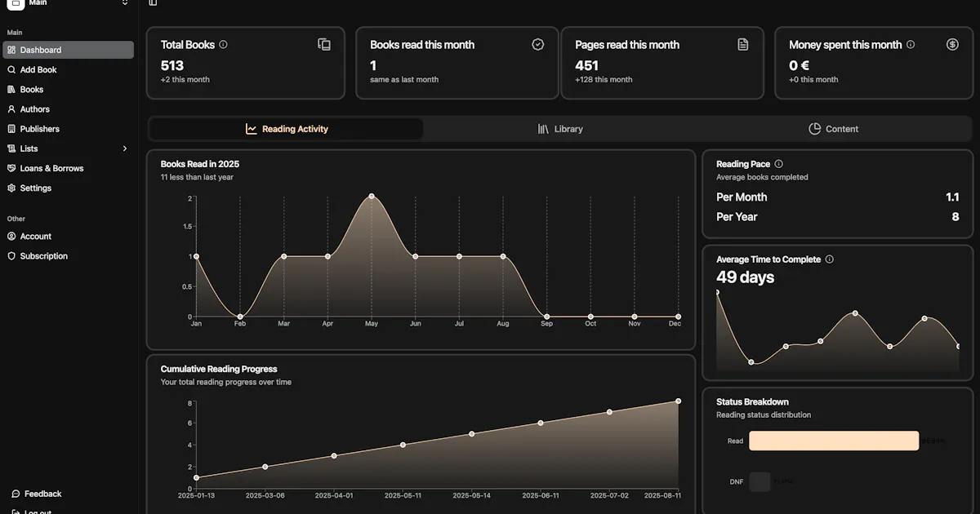The width and height of the screenshot is (980, 514).
Task: Open the Publishers page
Action: pyautogui.click(x=68, y=129)
